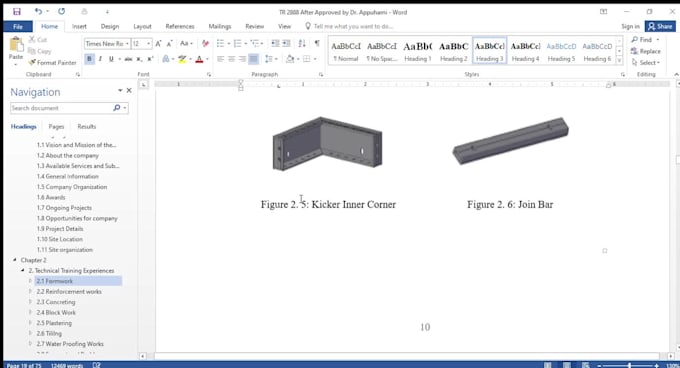Apply the Heading 2 style

coord(454,51)
